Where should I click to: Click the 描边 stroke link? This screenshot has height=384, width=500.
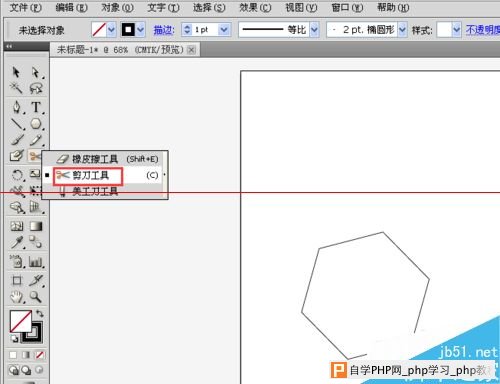[x=164, y=30]
